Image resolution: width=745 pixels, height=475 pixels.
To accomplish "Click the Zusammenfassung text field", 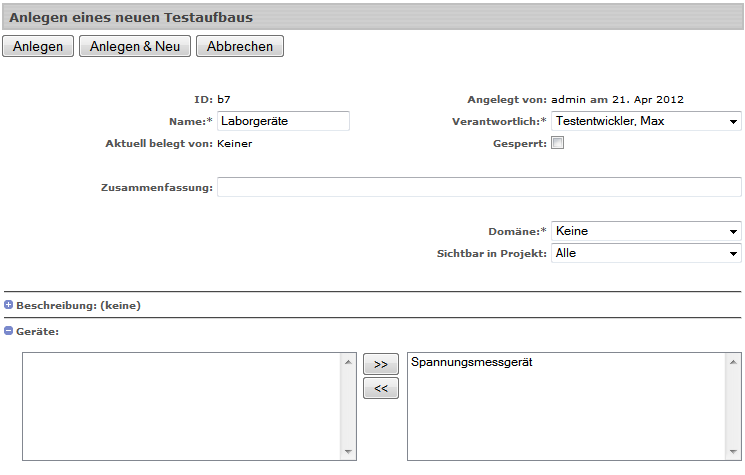I will pyautogui.click(x=479, y=188).
